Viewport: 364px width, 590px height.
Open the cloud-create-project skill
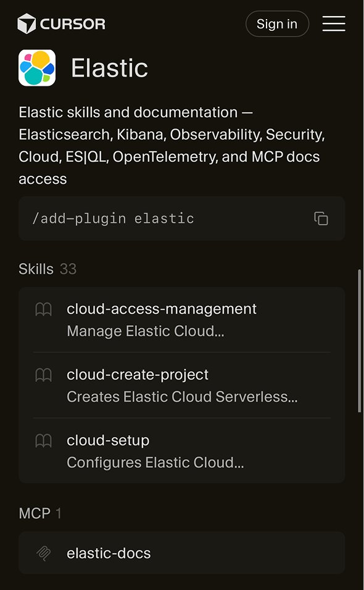181,385
